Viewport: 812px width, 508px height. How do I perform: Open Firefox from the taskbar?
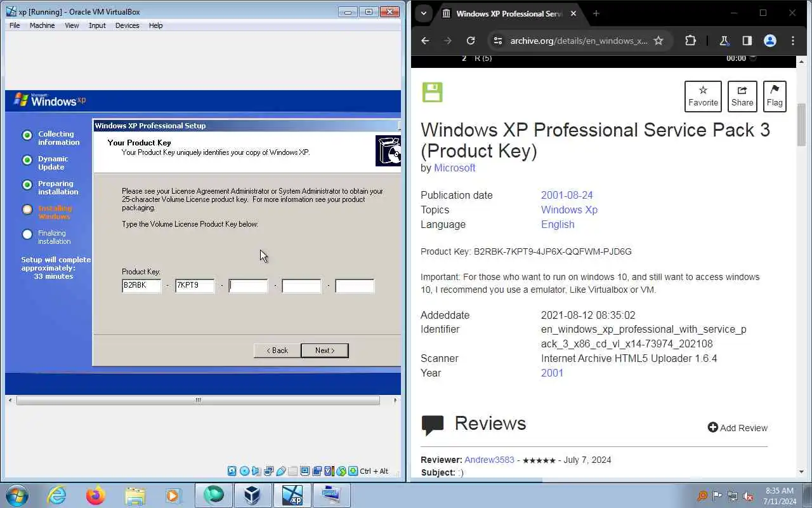click(x=96, y=495)
